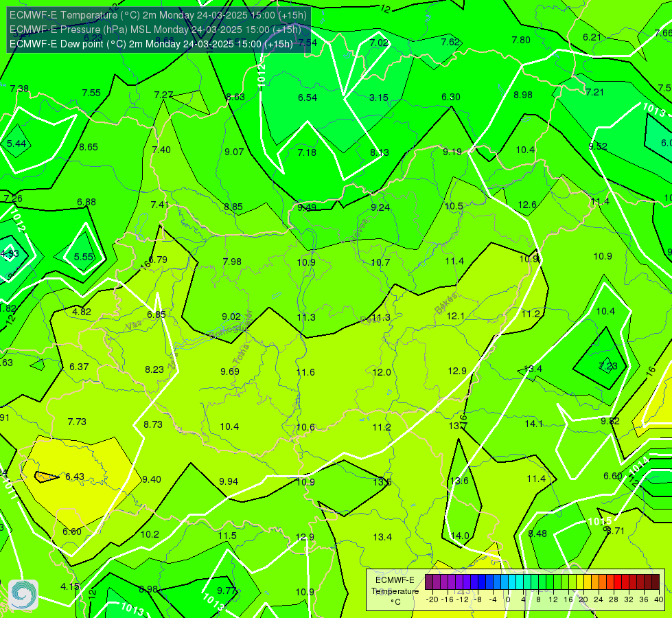
Task: Click the 9.94 dew point value
Action: pos(229,481)
